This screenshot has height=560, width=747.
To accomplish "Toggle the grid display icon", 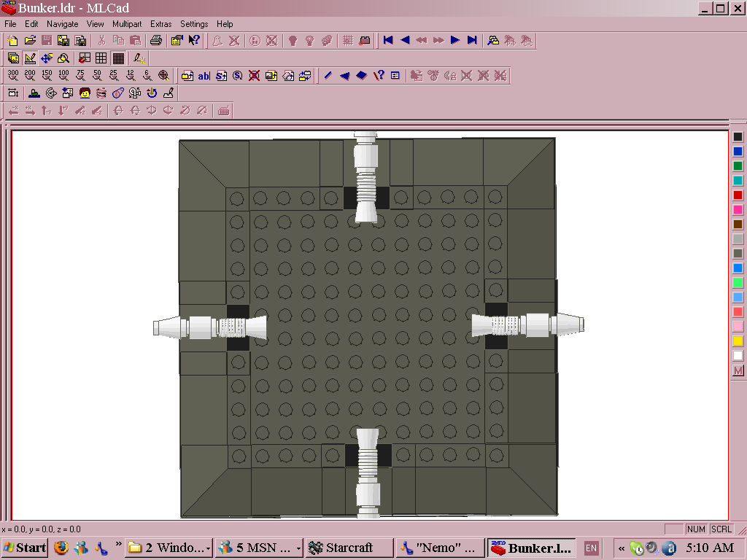I will (348, 41).
